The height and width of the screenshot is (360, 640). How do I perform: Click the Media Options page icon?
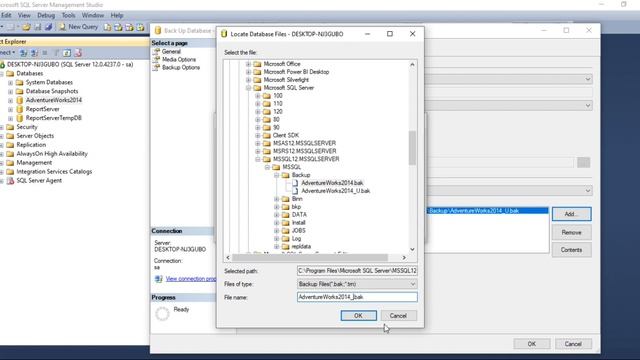(x=156, y=59)
